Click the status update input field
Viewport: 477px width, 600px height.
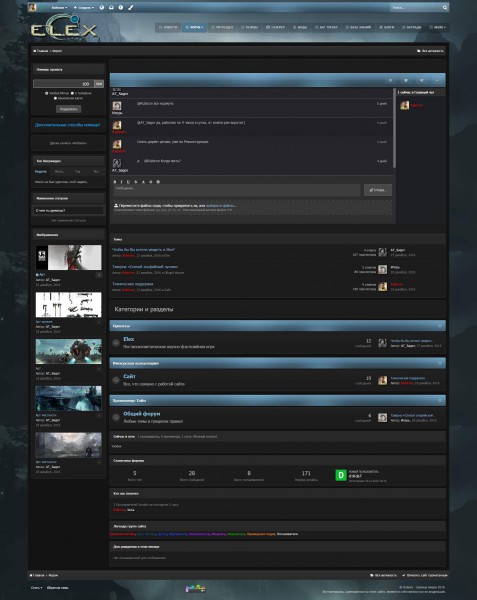68,210
